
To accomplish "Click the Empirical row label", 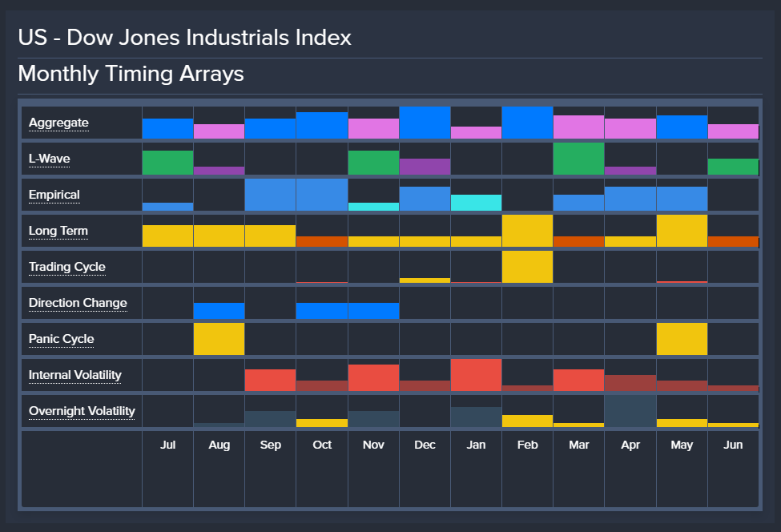I will pos(54,195).
